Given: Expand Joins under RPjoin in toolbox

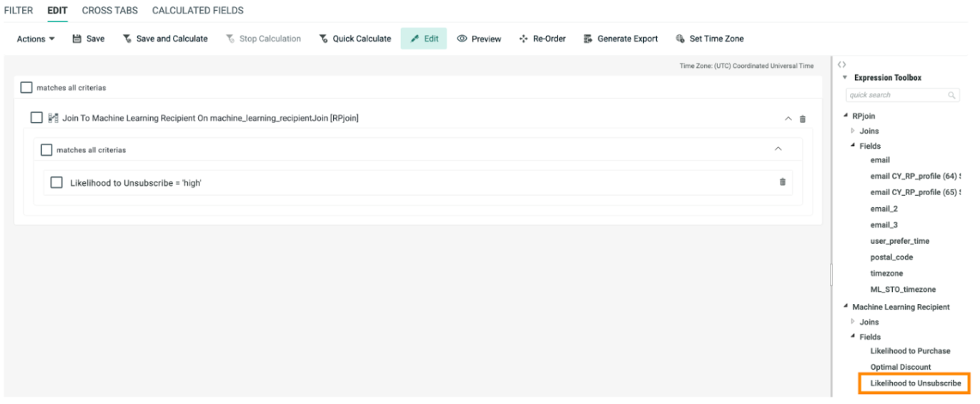Looking at the screenshot, I should (853, 131).
